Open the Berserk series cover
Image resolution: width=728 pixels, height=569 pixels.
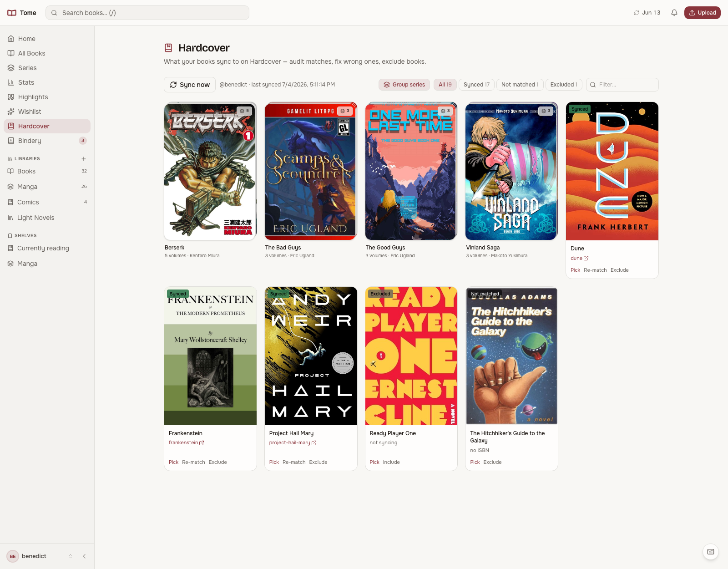[210, 171]
